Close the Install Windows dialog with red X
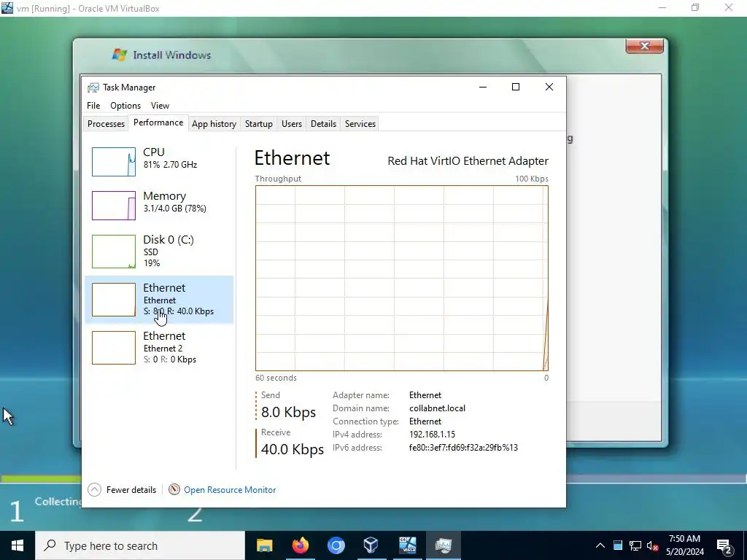Screen dimensions: 747x560 [645, 46]
